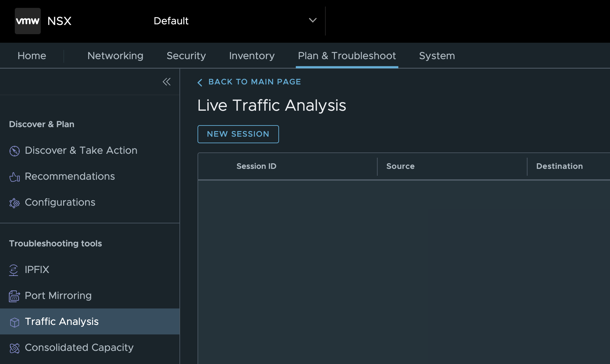The image size is (610, 364).
Task: Click the VMware logo icon
Action: pos(28,21)
